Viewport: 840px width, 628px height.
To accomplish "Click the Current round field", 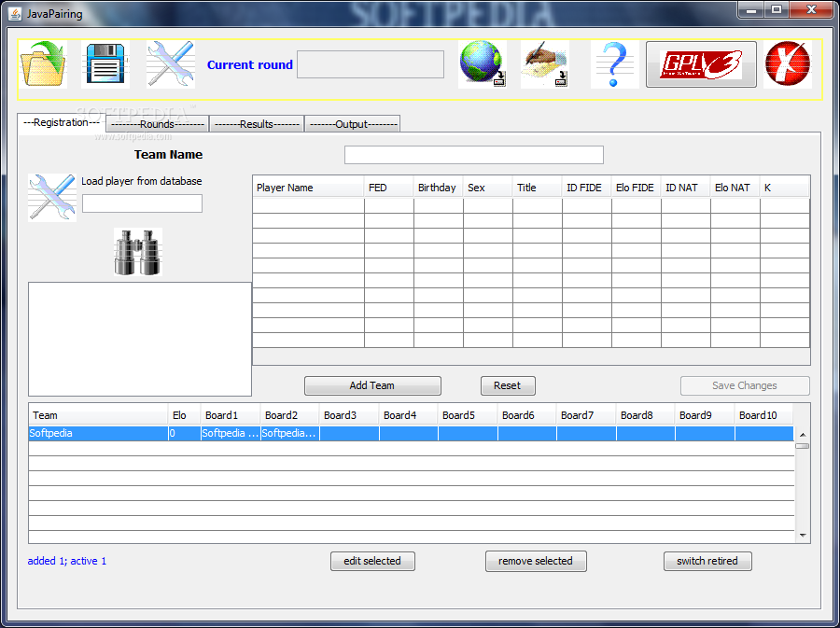I will click(371, 64).
